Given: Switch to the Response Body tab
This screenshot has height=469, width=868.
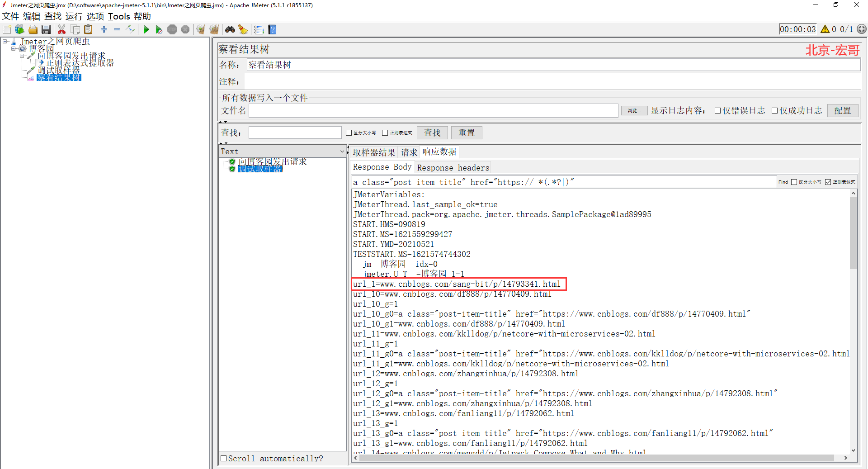Looking at the screenshot, I should click(382, 167).
